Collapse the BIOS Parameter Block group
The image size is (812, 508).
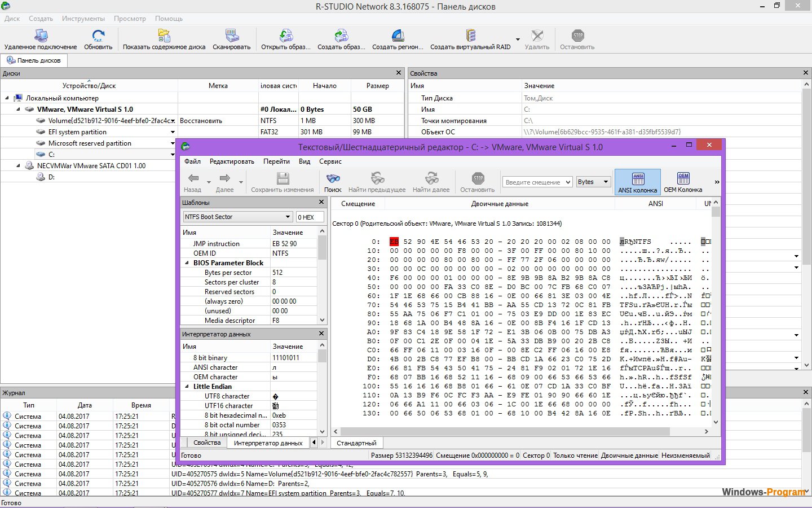click(x=187, y=263)
